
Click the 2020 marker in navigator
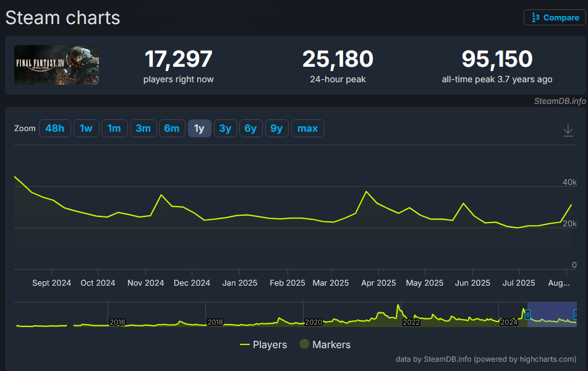click(313, 322)
